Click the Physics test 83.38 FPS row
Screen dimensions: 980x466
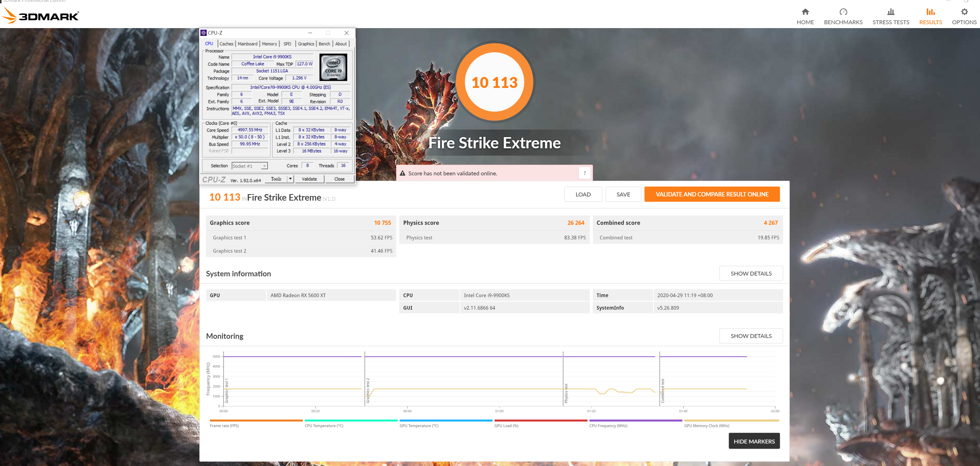click(x=494, y=237)
